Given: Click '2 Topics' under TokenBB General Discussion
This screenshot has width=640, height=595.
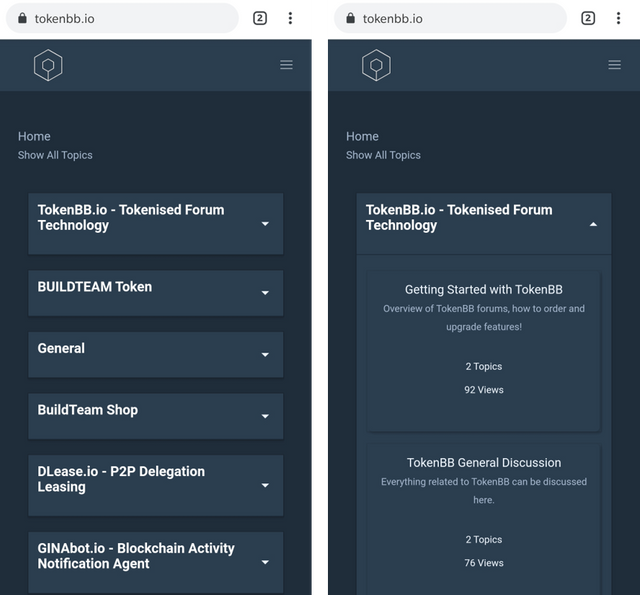Looking at the screenshot, I should 484,539.
